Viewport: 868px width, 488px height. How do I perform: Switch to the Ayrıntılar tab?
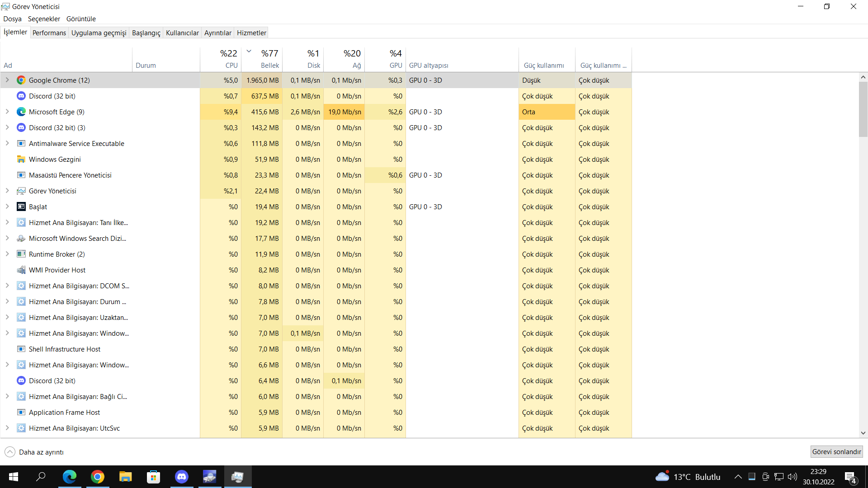(217, 33)
